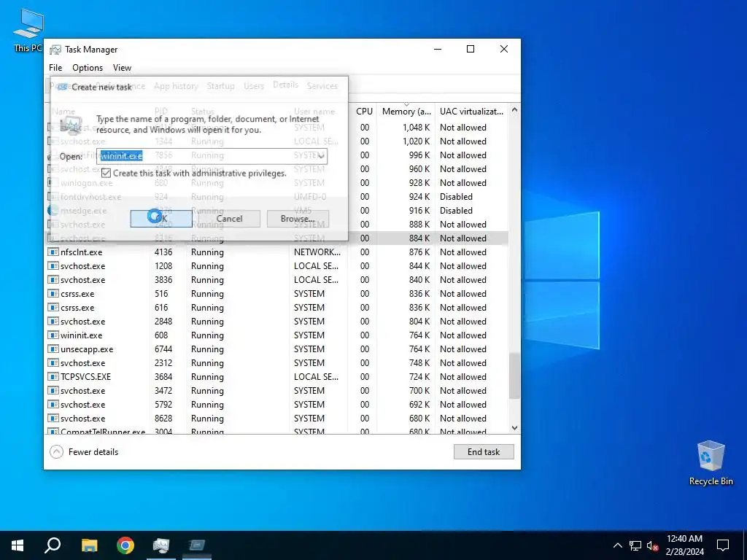Open the Windows Start menu
This screenshot has height=560, width=747.
coord(18,545)
